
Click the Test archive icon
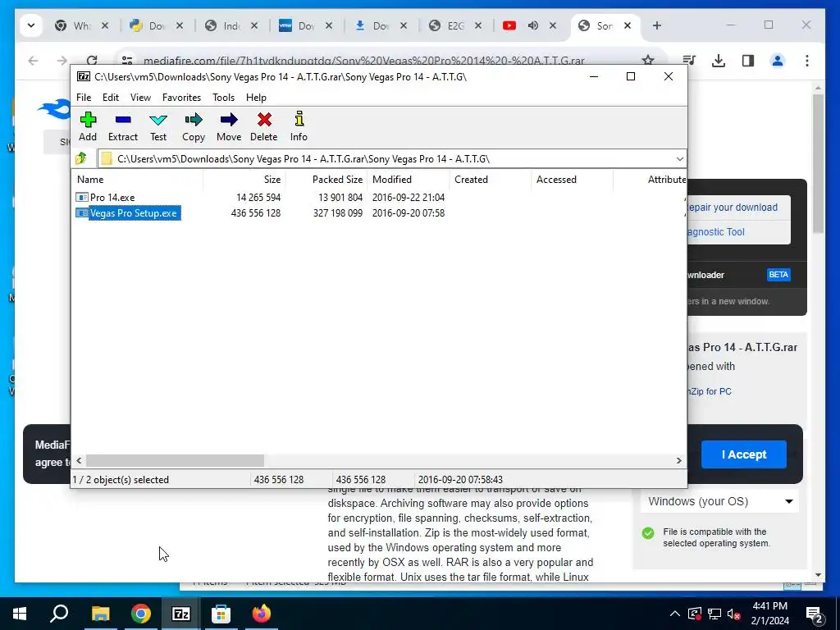pos(158,126)
